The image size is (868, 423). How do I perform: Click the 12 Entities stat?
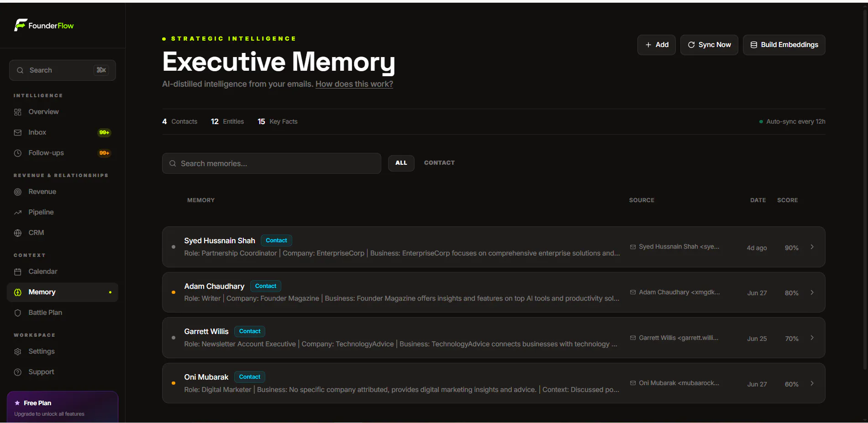point(227,121)
